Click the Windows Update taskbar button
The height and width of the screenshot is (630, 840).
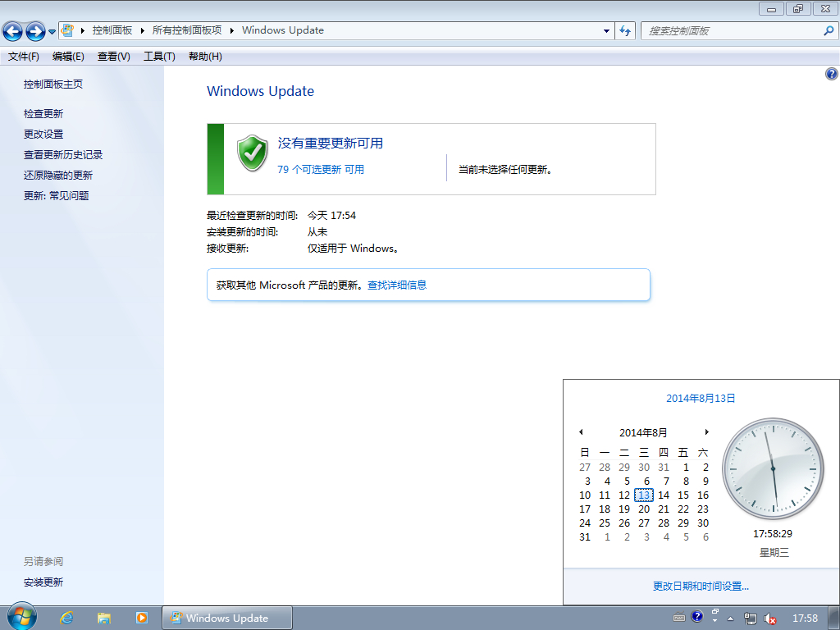point(227,618)
